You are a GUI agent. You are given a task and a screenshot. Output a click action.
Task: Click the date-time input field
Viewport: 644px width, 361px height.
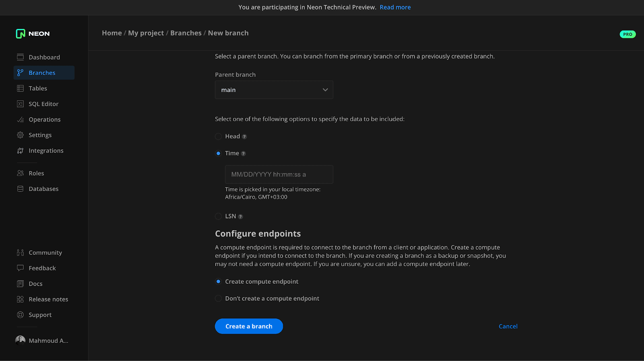[x=279, y=175]
